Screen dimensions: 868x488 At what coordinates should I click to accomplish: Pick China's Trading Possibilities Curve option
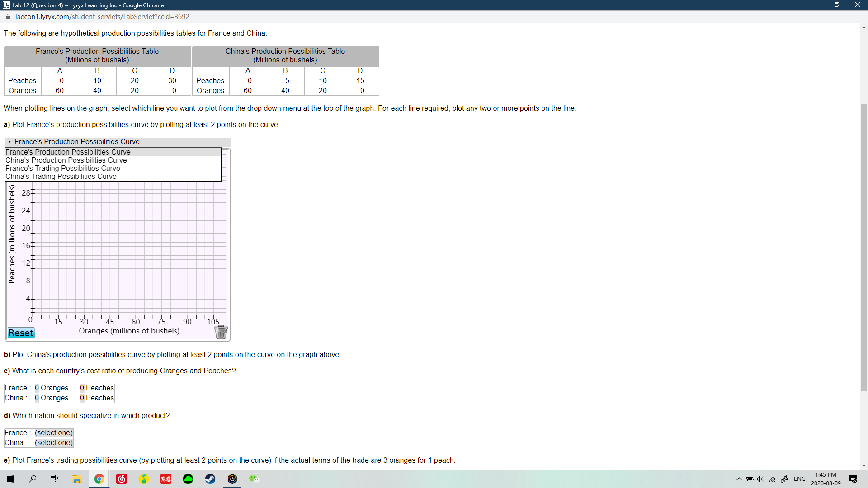pos(61,176)
